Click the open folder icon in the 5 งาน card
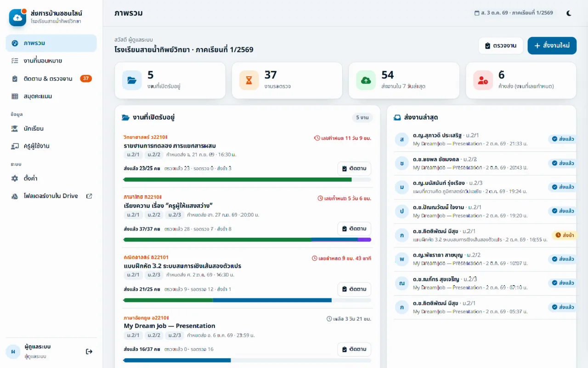Viewport: 588px width, 368px height. (x=132, y=80)
